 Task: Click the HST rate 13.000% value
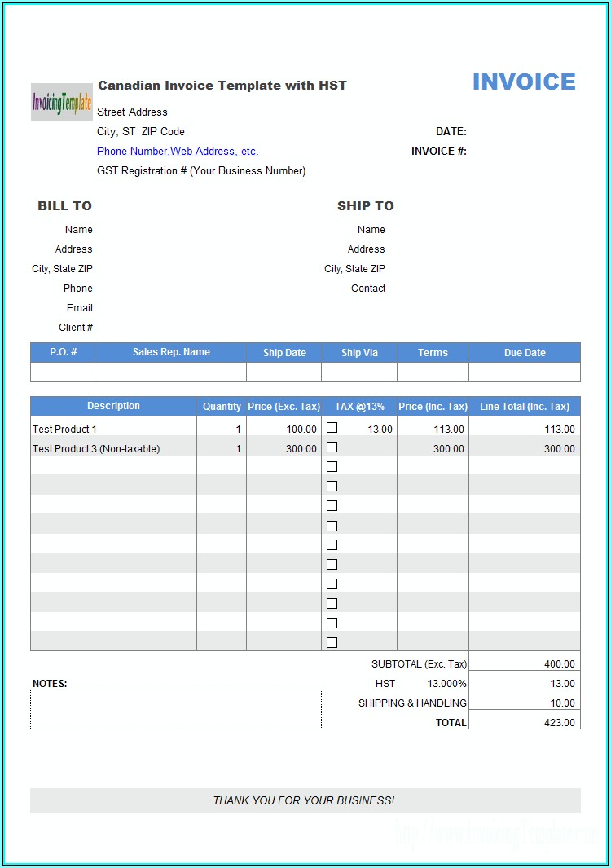click(x=446, y=684)
